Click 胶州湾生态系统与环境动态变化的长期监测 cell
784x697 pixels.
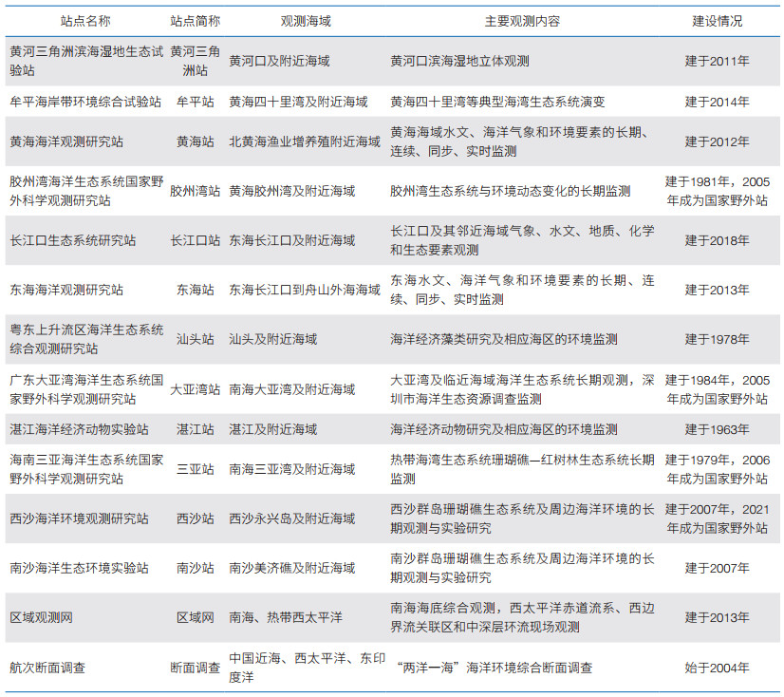coord(510,191)
